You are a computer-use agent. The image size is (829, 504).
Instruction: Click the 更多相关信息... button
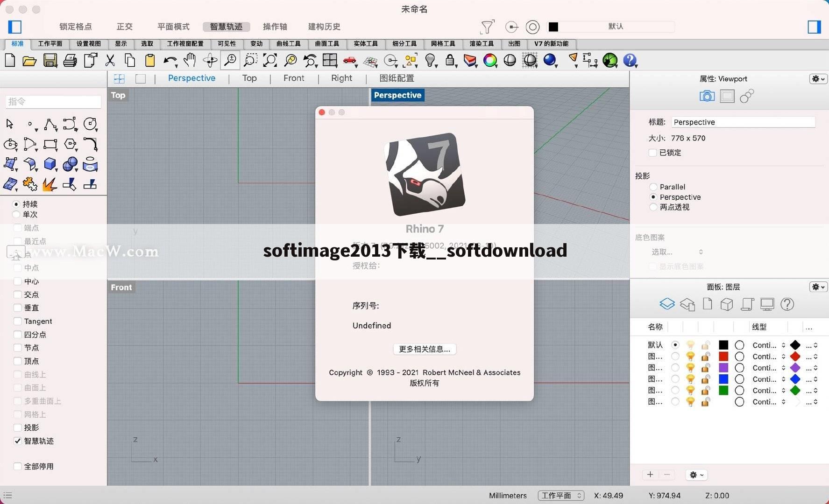pyautogui.click(x=424, y=349)
